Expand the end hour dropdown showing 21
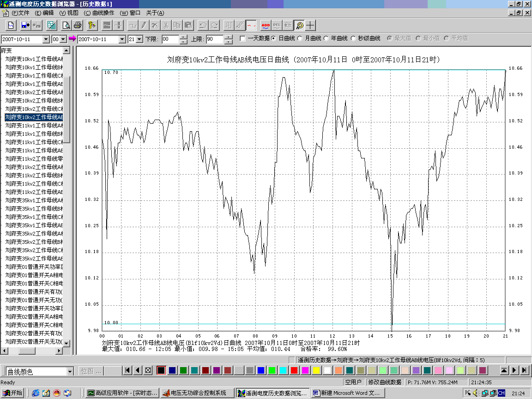 point(139,39)
